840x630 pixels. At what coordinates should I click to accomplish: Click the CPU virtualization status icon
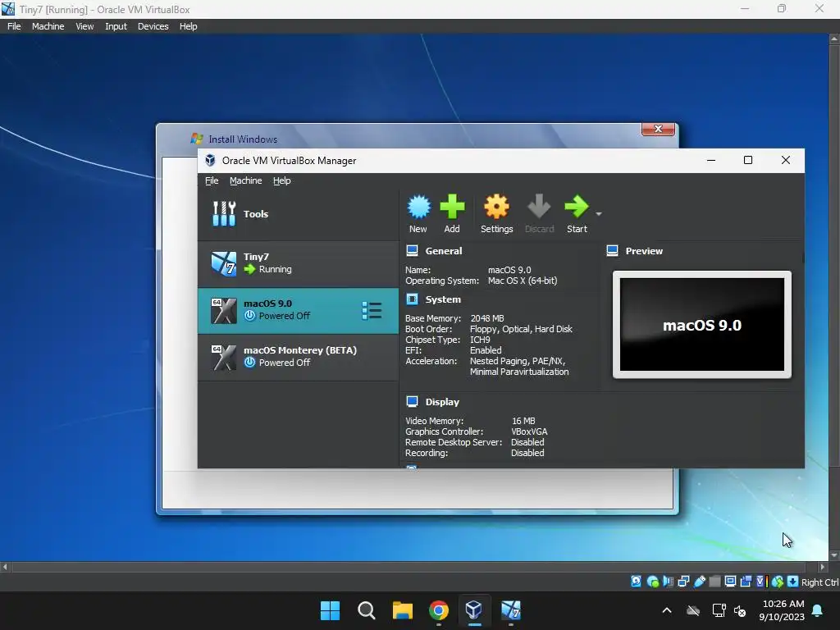(761, 582)
